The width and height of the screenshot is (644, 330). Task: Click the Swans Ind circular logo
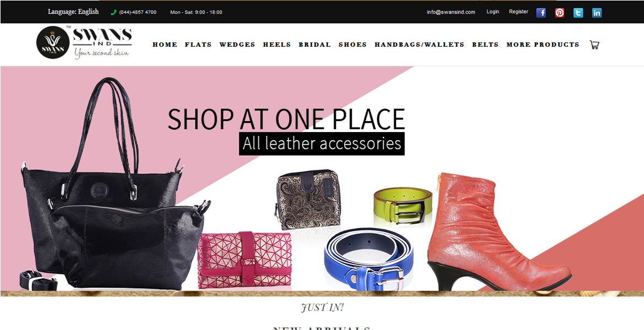[53, 43]
